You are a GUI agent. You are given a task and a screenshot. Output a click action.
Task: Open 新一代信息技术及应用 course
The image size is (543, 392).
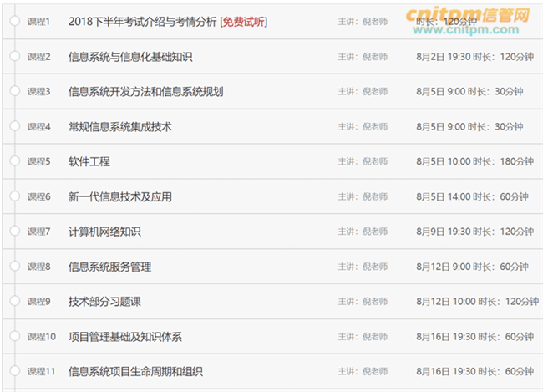click(x=120, y=196)
